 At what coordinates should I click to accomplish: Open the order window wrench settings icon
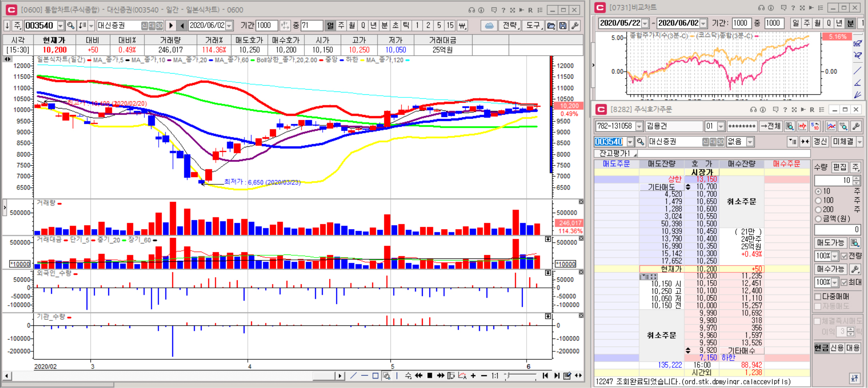pos(856,126)
